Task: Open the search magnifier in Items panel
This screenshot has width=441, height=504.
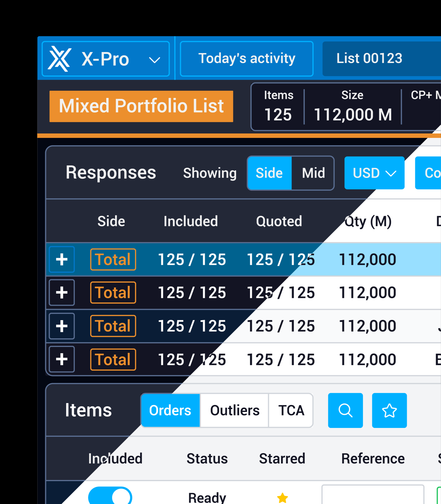Action: pyautogui.click(x=345, y=410)
